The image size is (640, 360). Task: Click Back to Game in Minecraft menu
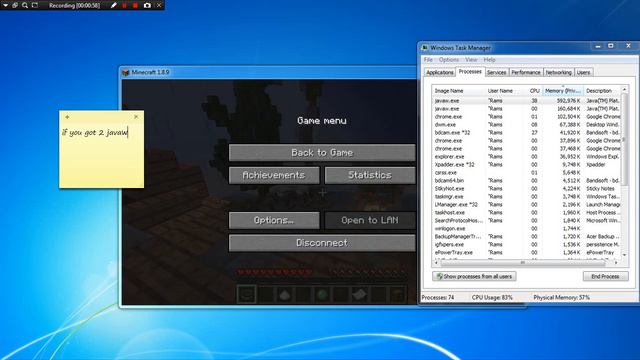[x=322, y=153]
